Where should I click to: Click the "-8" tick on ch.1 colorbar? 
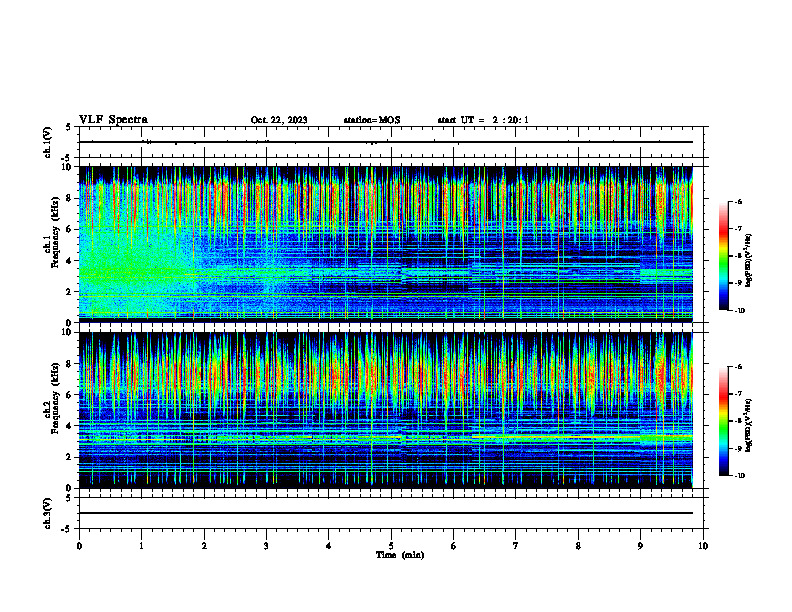(738, 256)
